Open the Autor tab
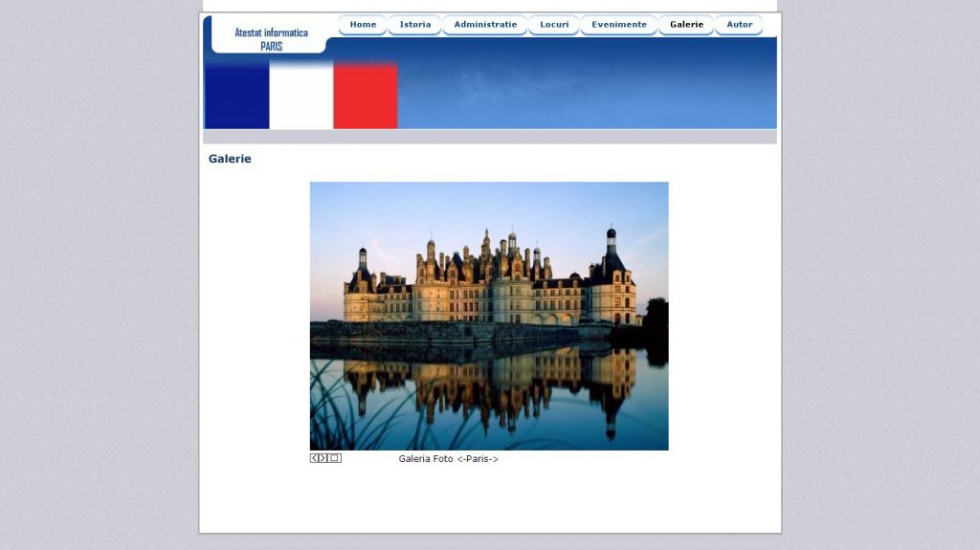This screenshot has width=980, height=550. click(x=739, y=25)
